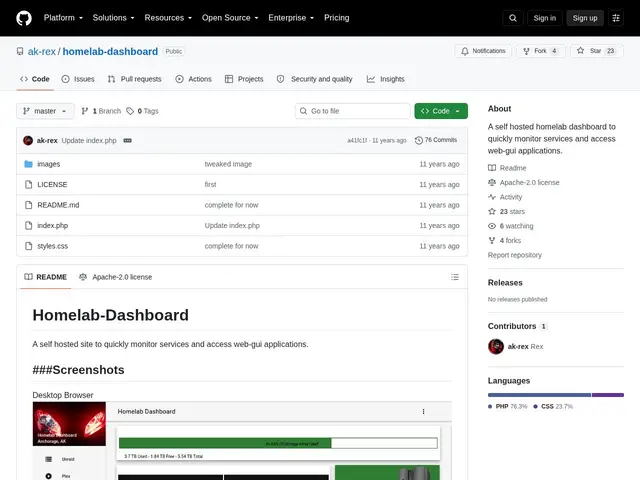Star the repository with the star icon
This screenshot has width=640, height=480.
(580, 51)
